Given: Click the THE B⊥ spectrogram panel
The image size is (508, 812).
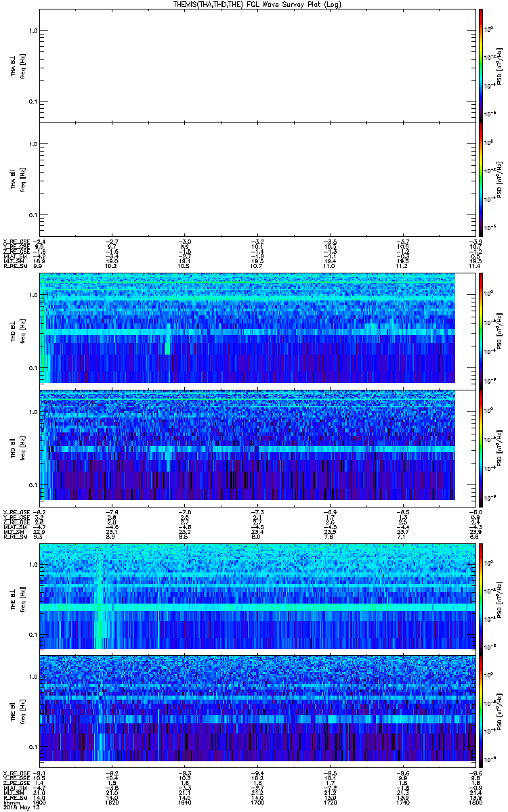Looking at the screenshot, I should click(257, 596).
